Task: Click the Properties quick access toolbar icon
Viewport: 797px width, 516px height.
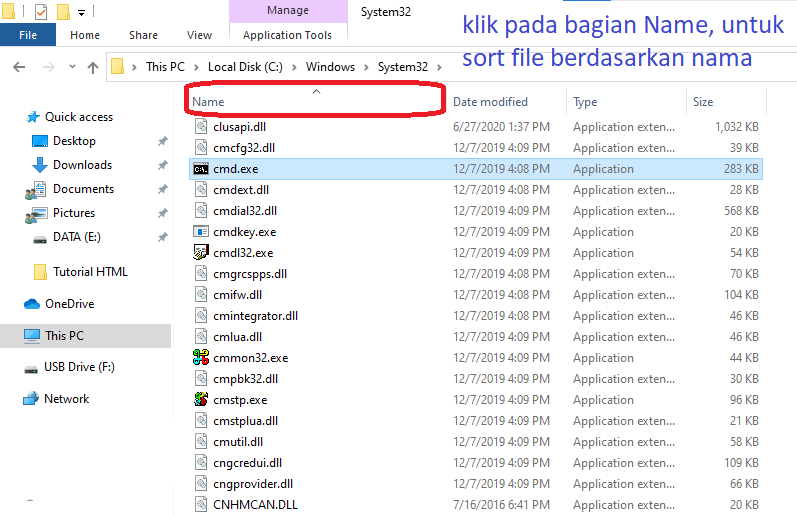Action: (x=41, y=11)
